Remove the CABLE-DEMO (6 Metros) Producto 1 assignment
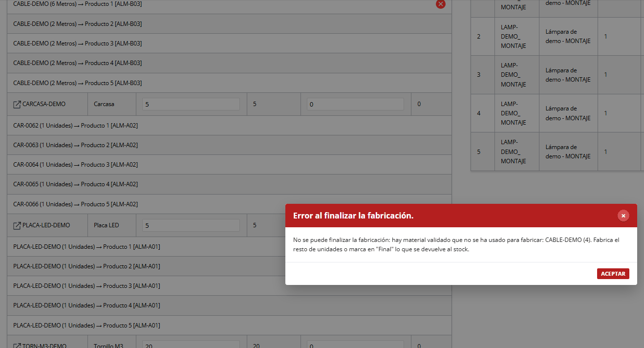The height and width of the screenshot is (348, 644). click(x=441, y=4)
